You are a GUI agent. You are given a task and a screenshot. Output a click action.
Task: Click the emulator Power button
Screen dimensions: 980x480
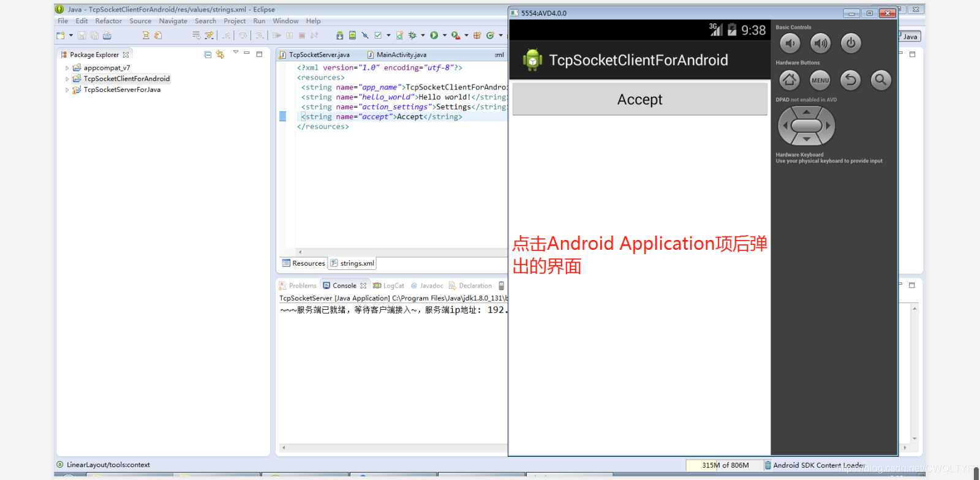click(851, 43)
